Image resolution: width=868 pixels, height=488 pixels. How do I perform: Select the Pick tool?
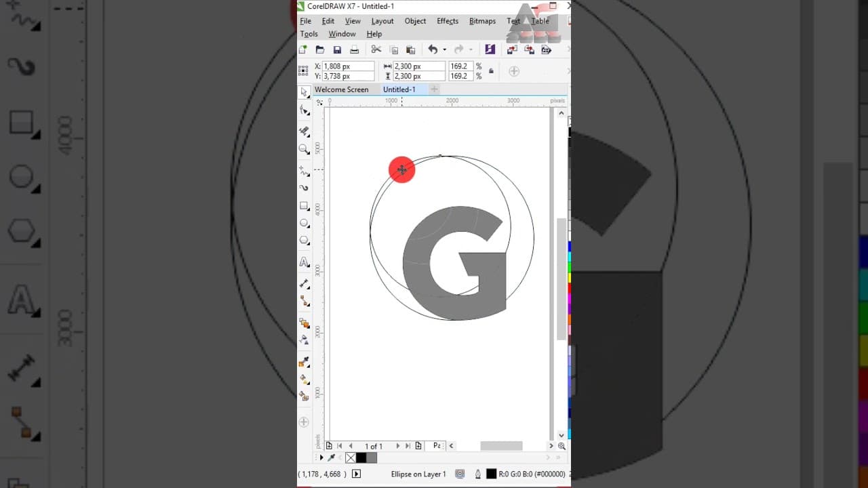pyautogui.click(x=304, y=91)
